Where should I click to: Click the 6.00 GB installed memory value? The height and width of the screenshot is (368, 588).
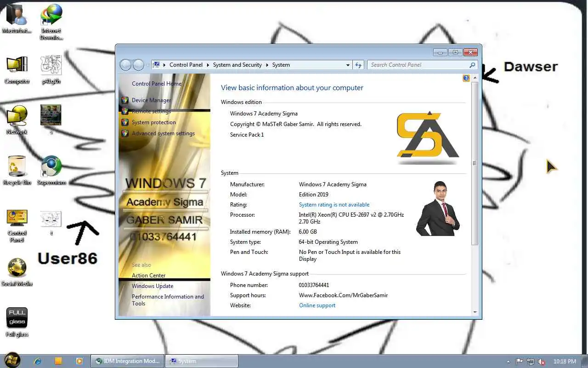click(x=308, y=232)
